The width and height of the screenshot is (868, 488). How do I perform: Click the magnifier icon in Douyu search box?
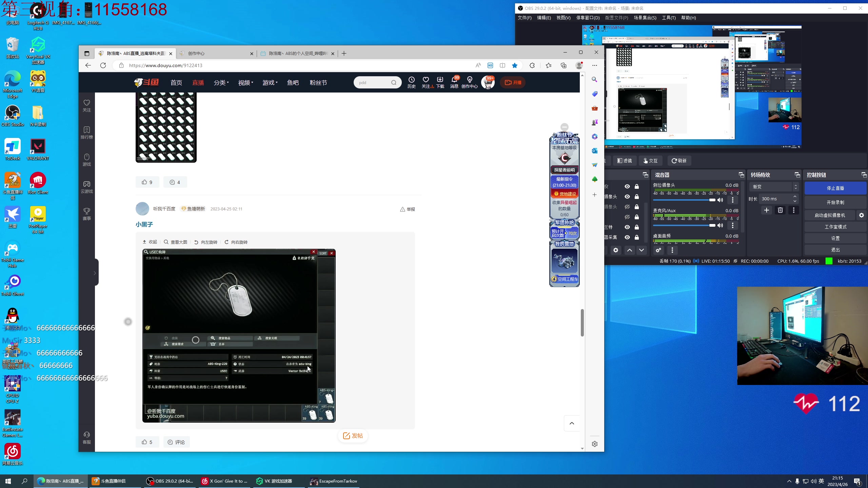coord(394,83)
